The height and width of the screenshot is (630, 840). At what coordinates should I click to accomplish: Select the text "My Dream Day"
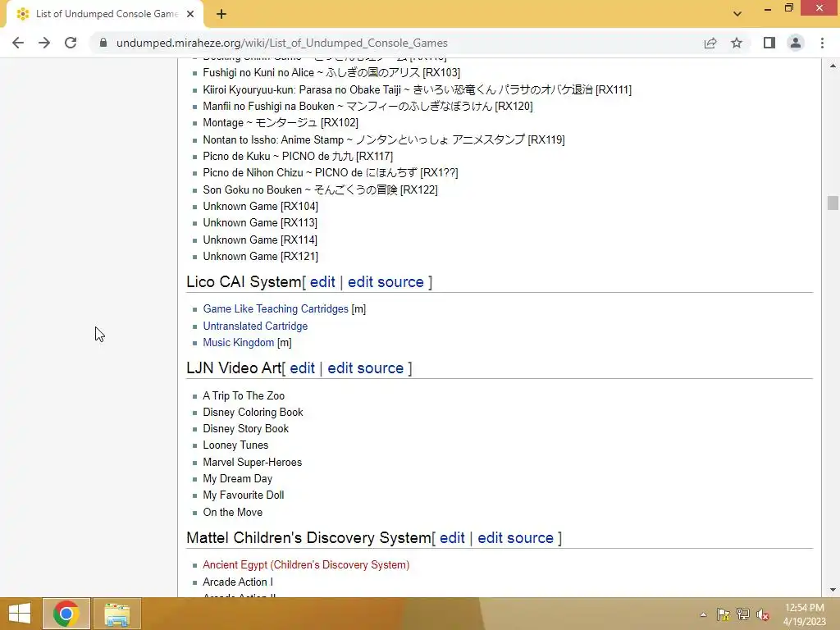(x=237, y=479)
